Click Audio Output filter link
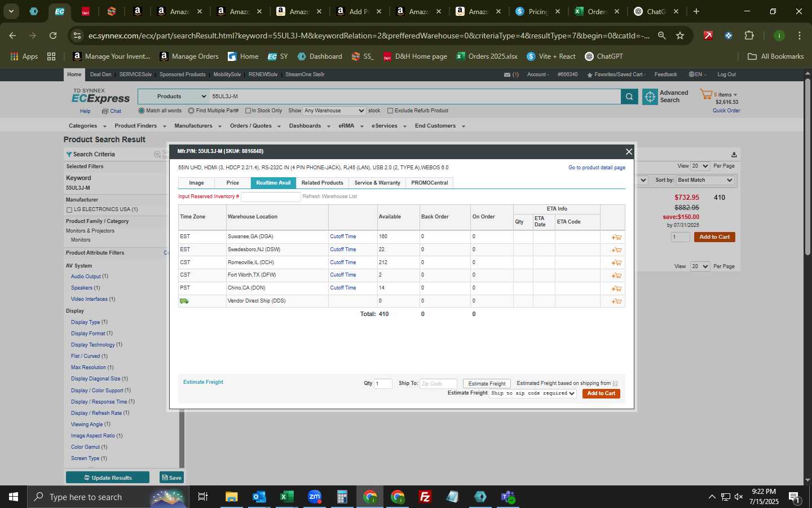Viewport: 812px width, 508px height. tap(86, 277)
